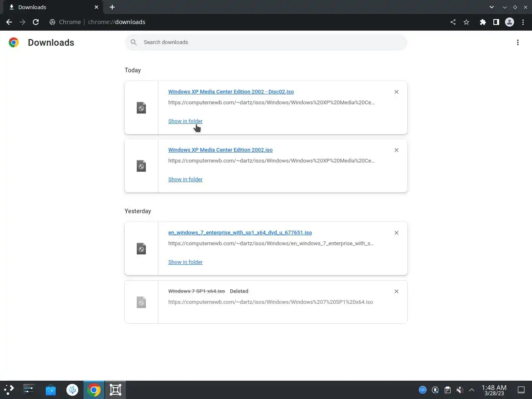This screenshot has height=399, width=532.
Task: Open the white round app icon in the taskbar
Action: (72, 390)
